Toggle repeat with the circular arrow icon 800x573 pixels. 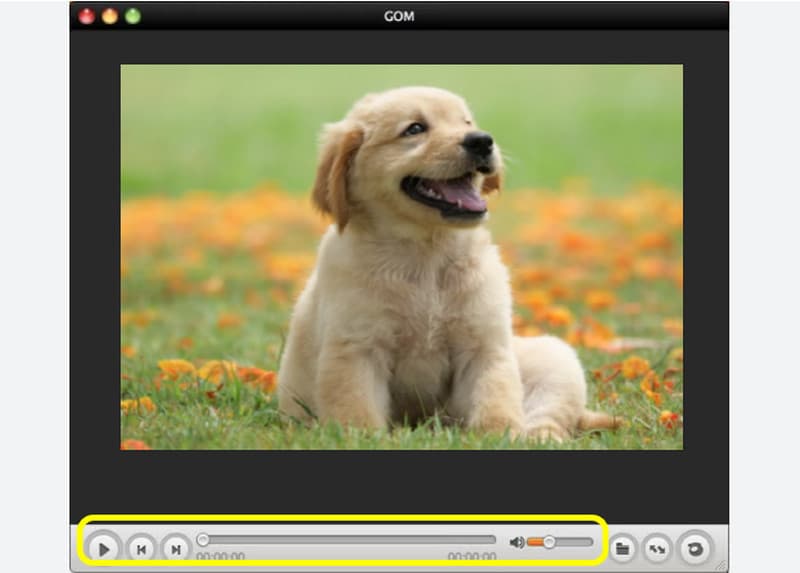point(692,548)
